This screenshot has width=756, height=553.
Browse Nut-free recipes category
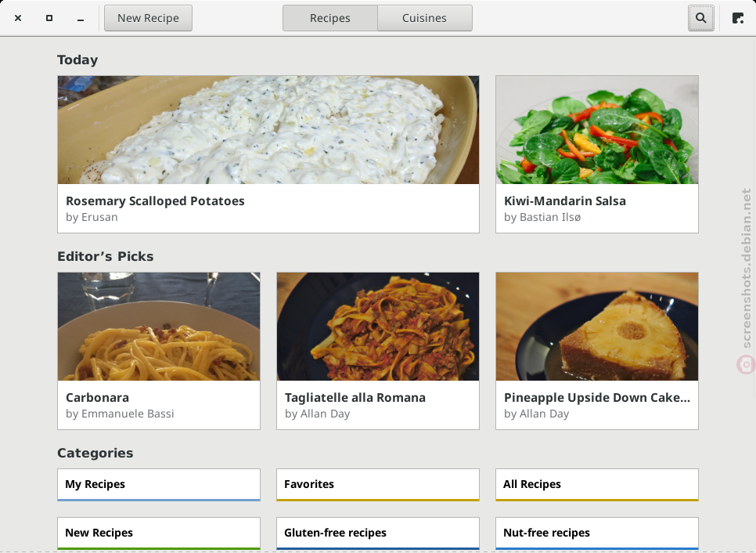[x=597, y=533]
